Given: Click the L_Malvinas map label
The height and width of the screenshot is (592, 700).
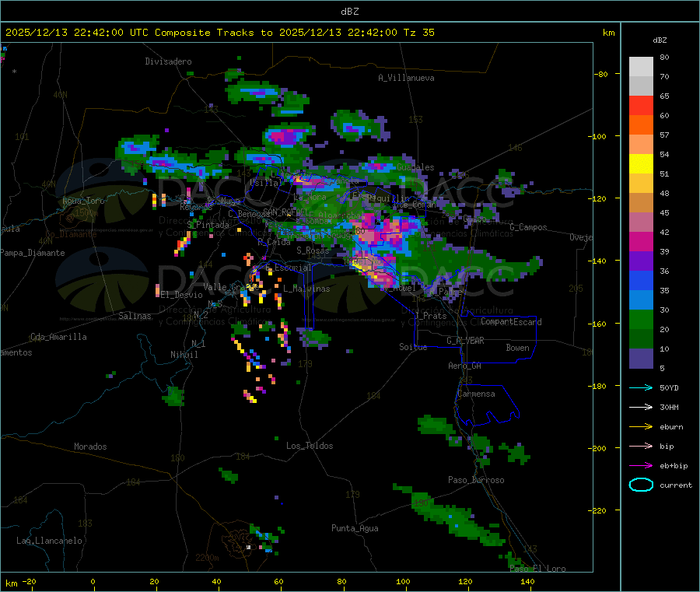Looking at the screenshot, I should point(306,289).
